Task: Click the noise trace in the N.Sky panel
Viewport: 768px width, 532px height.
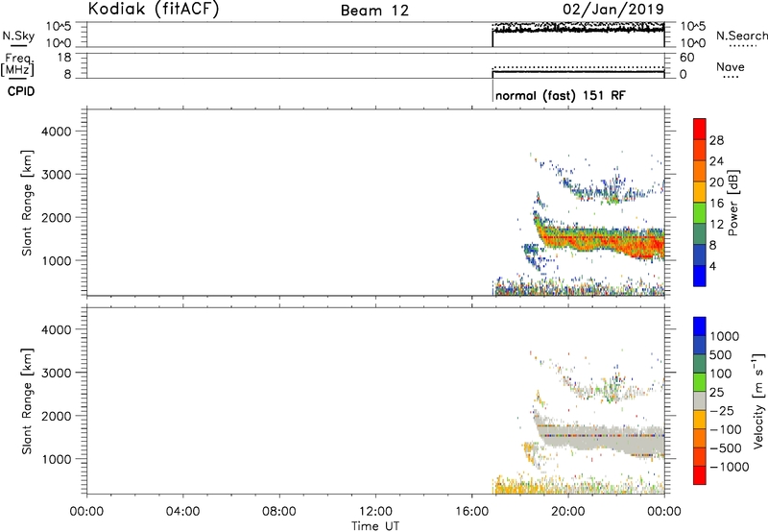Action: (x=578, y=30)
